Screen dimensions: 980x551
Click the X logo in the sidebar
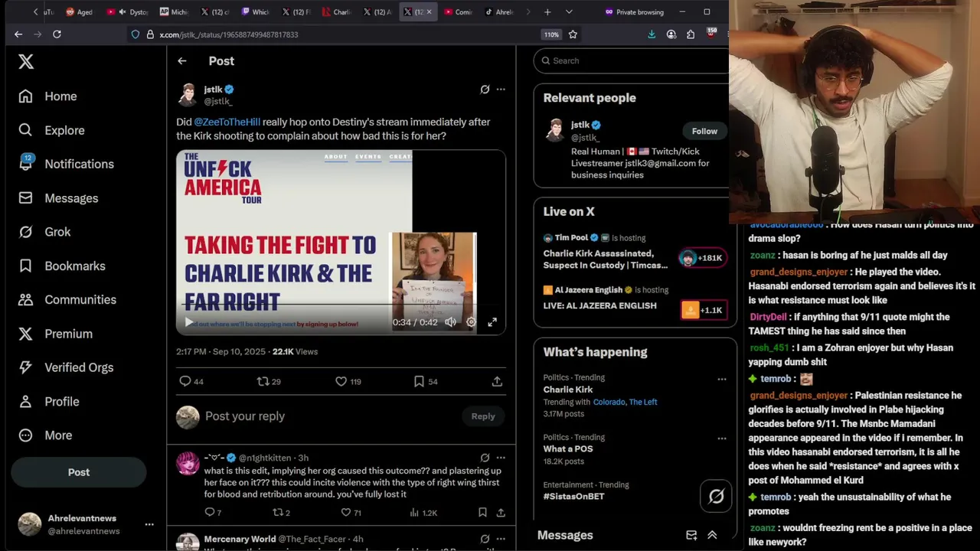tap(26, 62)
